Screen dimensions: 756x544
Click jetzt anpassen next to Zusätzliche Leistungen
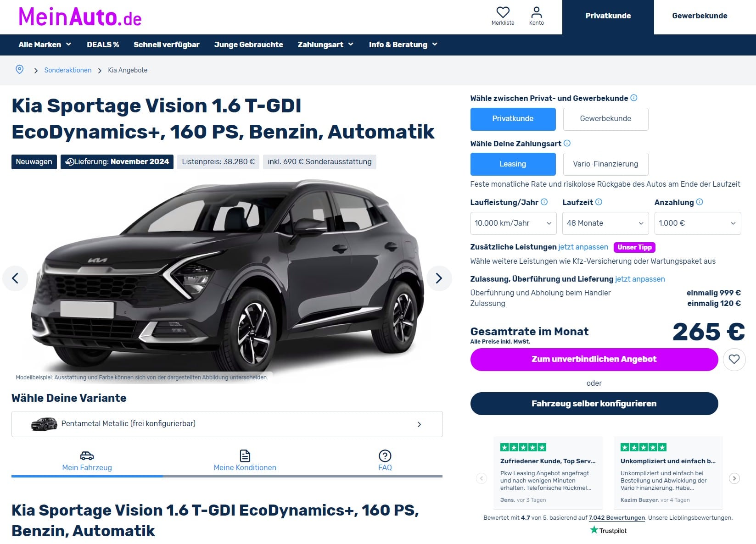click(583, 247)
